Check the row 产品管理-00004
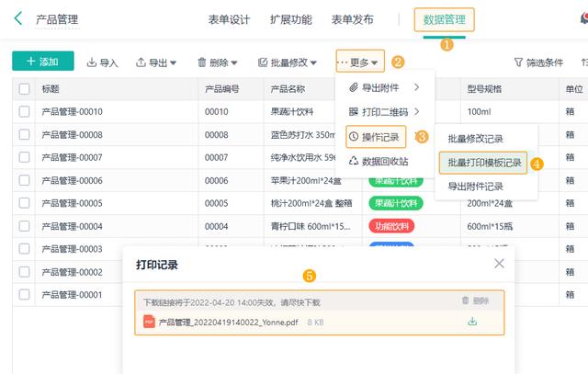This screenshot has width=588, height=374. 25,226
